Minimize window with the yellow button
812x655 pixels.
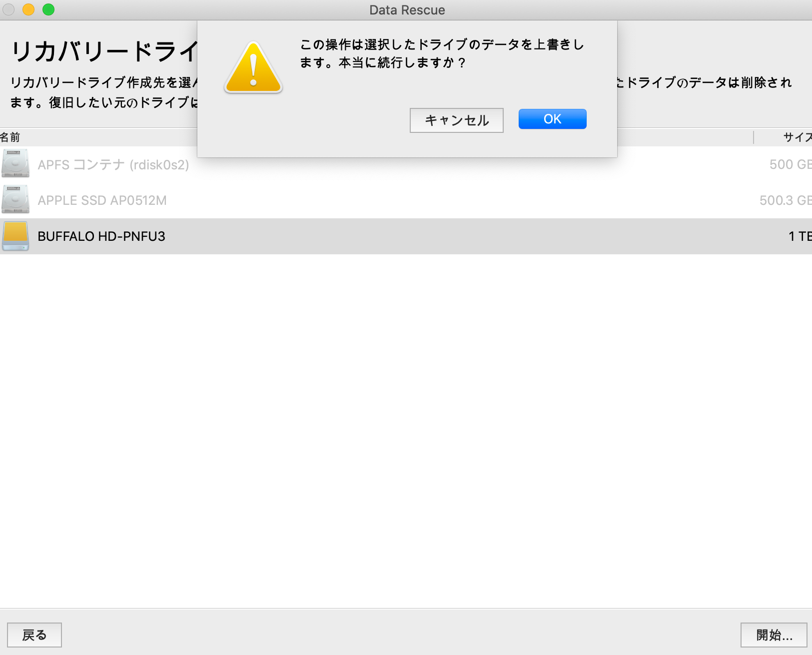point(28,9)
